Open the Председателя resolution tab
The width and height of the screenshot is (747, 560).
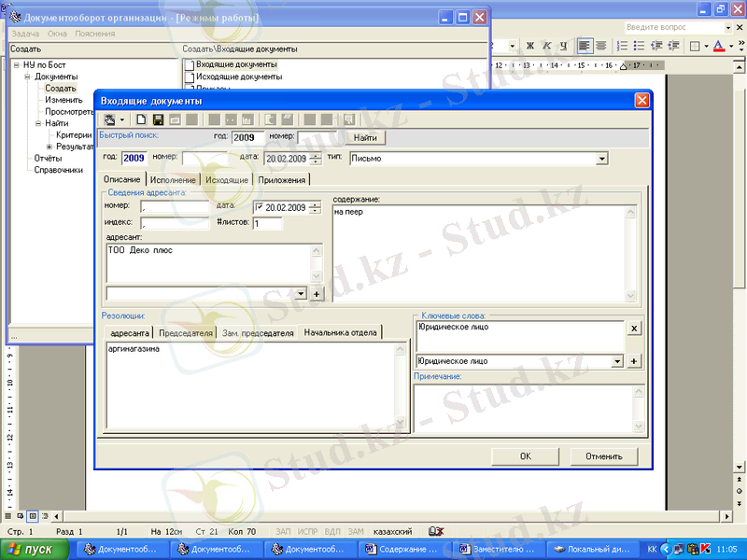tap(186, 332)
